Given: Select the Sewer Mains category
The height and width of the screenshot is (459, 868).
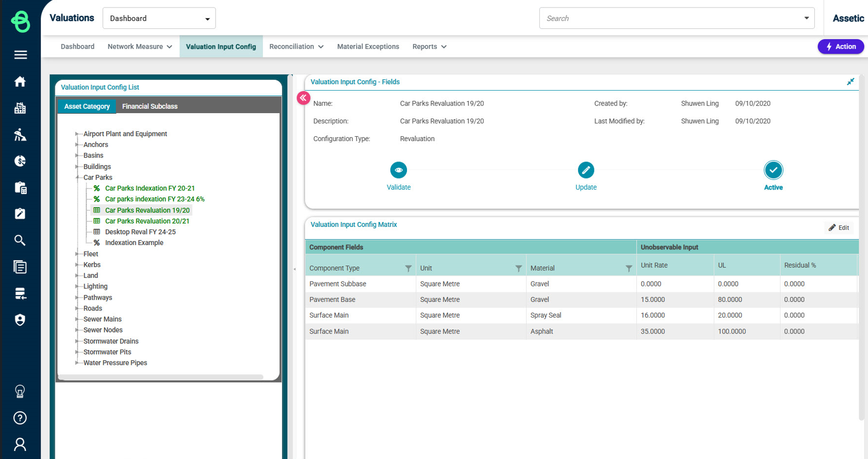Looking at the screenshot, I should click(102, 319).
